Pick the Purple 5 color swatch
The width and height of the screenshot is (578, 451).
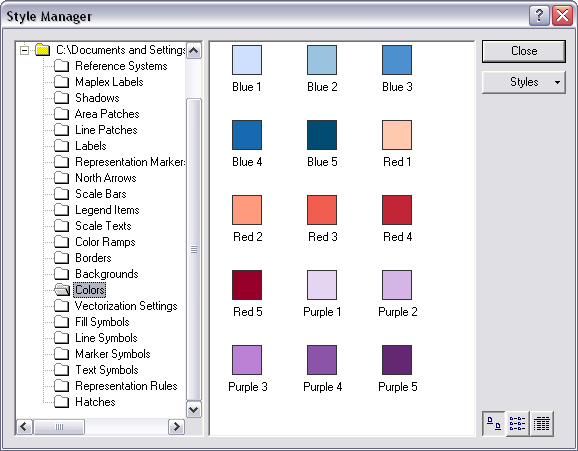[397, 360]
